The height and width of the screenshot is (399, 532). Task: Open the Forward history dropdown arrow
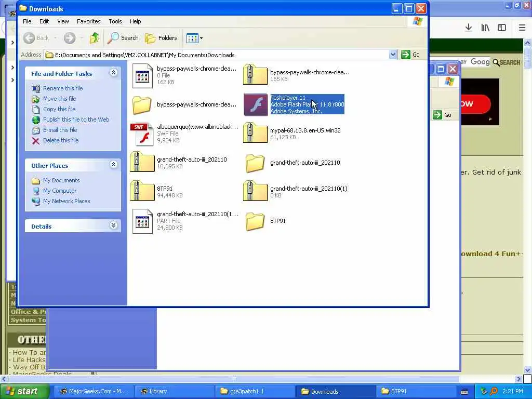pos(82,38)
